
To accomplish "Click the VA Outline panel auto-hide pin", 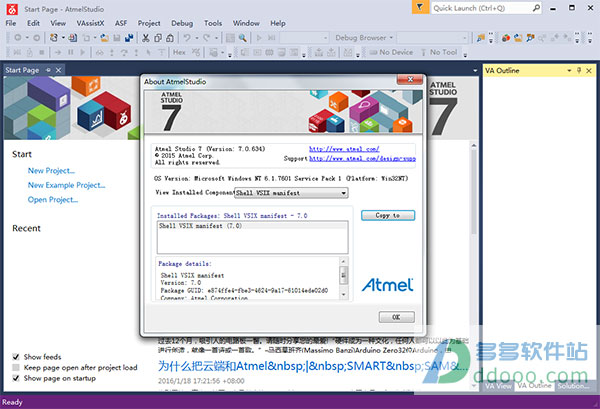I will (x=579, y=70).
